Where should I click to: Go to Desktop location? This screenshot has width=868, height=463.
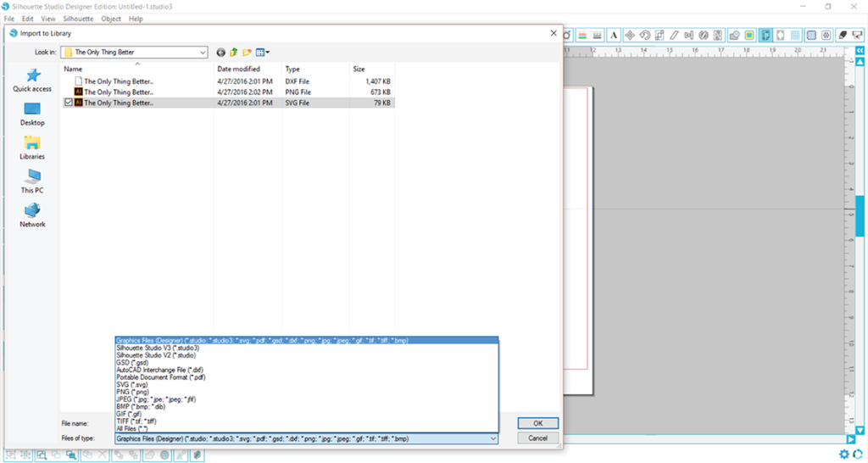coord(33,114)
